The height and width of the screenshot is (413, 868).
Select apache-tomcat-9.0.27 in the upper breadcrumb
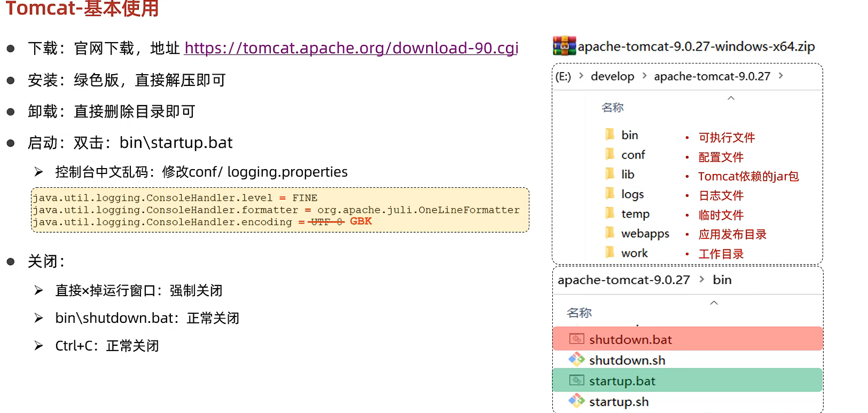click(712, 76)
